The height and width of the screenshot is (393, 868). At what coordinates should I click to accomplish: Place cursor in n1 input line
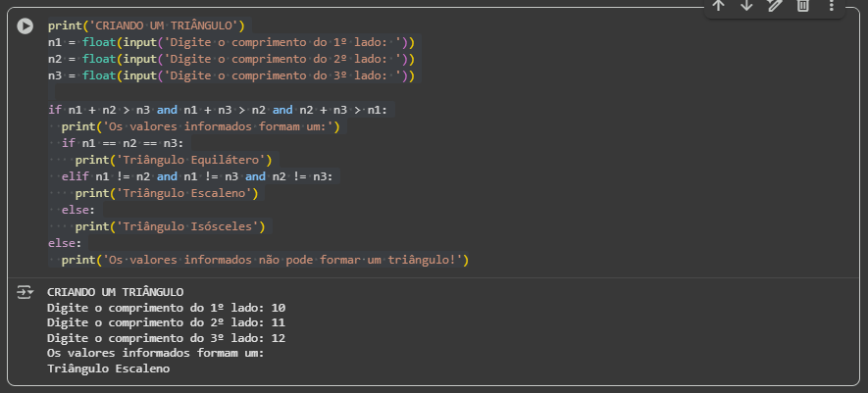pyautogui.click(x=230, y=42)
